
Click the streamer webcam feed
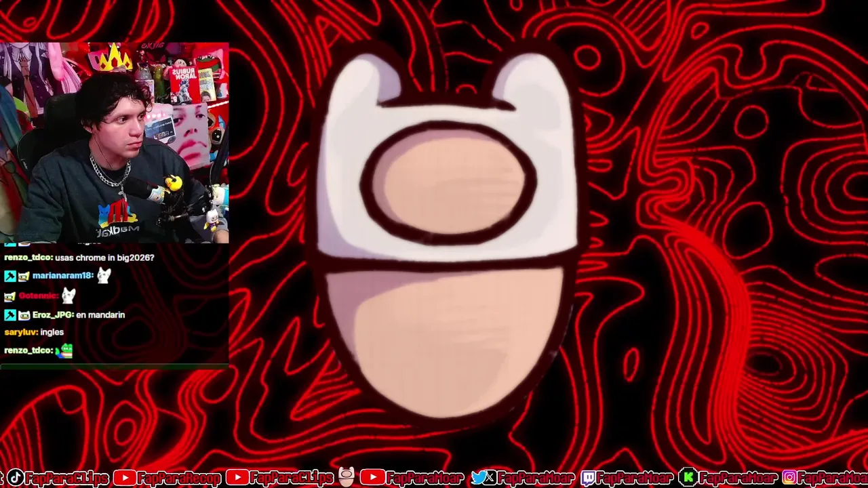(x=115, y=142)
